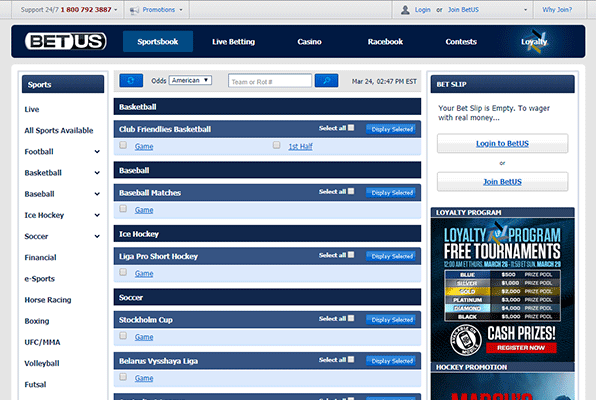Switch to the Contests tab
The image size is (596, 400).
[461, 41]
